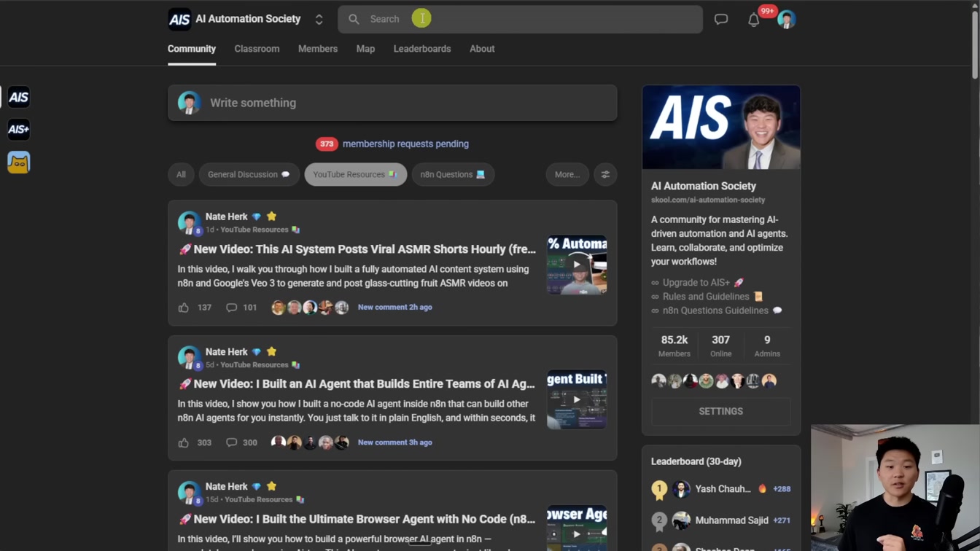Expand the community switcher arrows
This screenshot has width=980, height=551.
tap(319, 20)
